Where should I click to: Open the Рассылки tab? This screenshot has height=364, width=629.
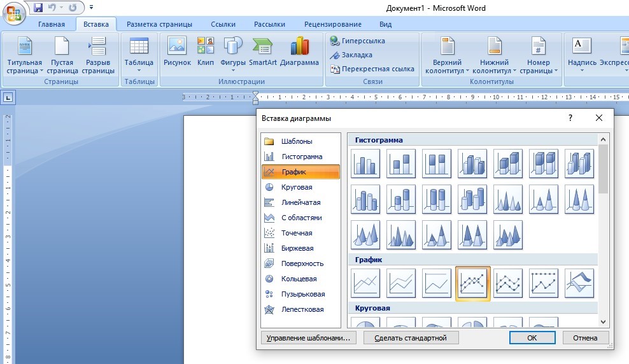coord(269,24)
